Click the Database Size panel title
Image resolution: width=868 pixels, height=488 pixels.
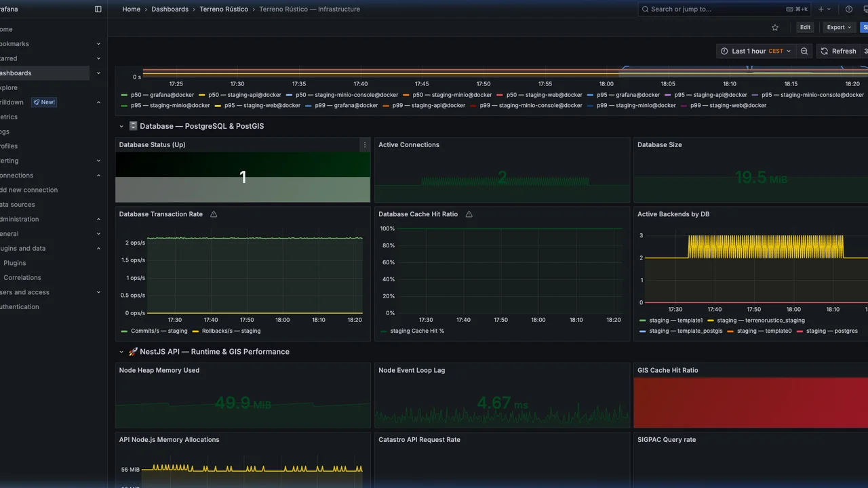(660, 145)
